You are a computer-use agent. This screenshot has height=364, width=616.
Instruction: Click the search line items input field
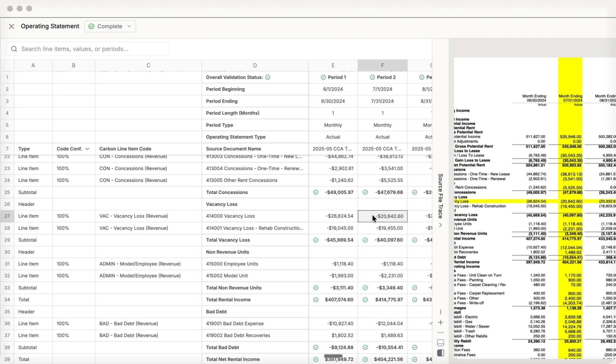(x=88, y=49)
